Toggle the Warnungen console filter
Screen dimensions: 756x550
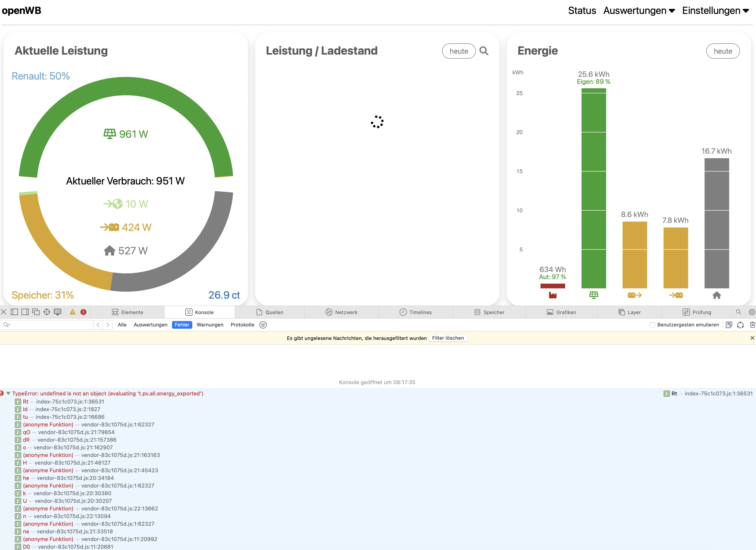[x=210, y=325]
